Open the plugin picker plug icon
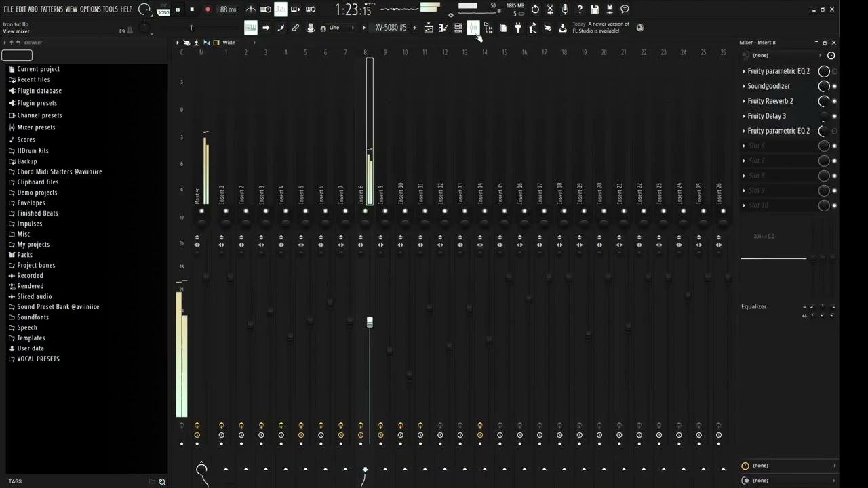 coord(518,28)
